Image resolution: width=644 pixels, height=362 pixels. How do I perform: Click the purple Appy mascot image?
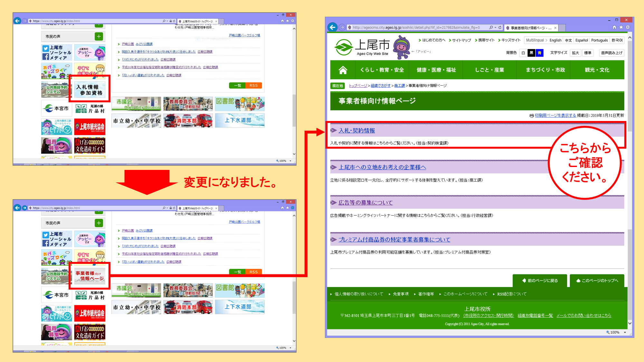click(x=402, y=47)
